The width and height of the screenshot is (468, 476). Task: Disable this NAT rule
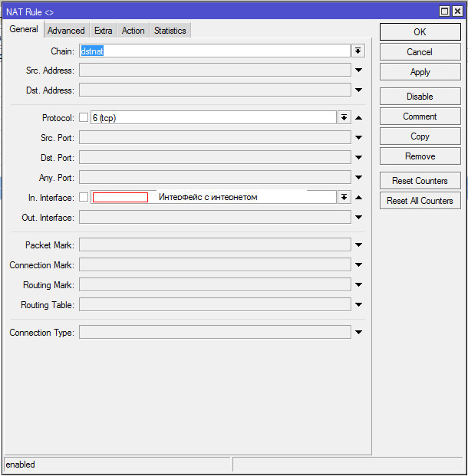(420, 97)
